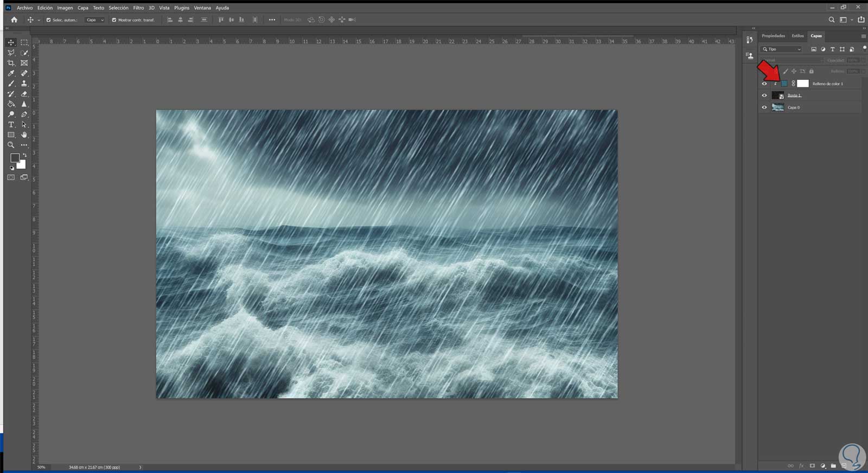
Task: Select the Eyedropper tool
Action: pos(11,73)
